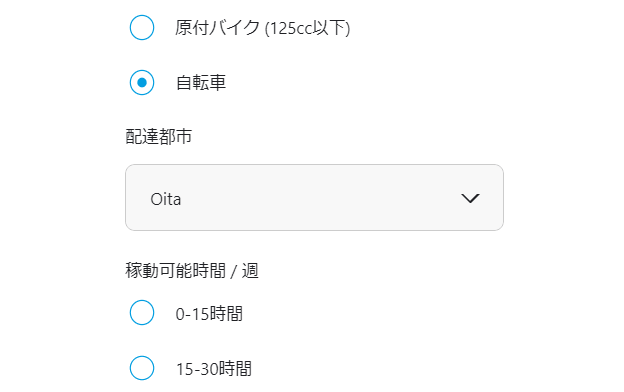Click the empty circle beside 15-30時間
Image resolution: width=624 pixels, height=392 pixels.
pos(142,368)
